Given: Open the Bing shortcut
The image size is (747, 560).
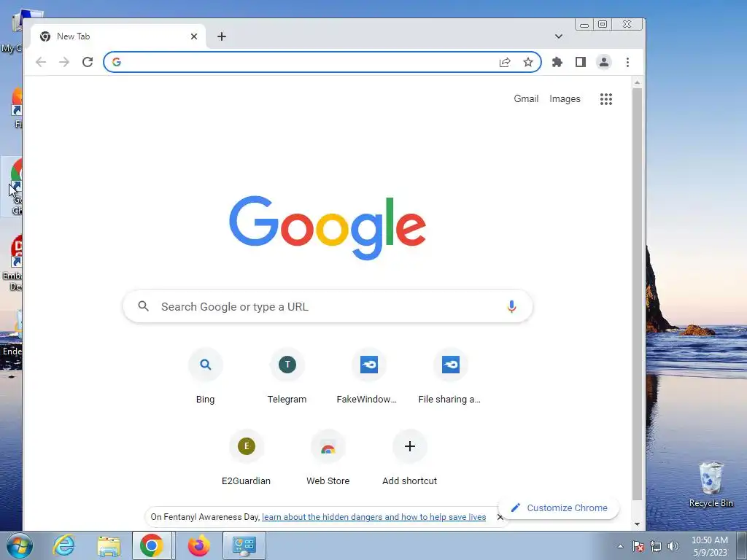Looking at the screenshot, I should pyautogui.click(x=205, y=376).
